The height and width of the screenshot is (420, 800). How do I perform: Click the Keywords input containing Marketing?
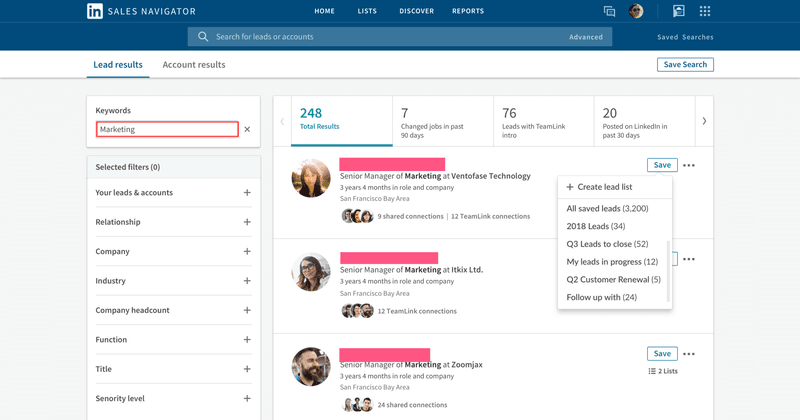pos(167,129)
